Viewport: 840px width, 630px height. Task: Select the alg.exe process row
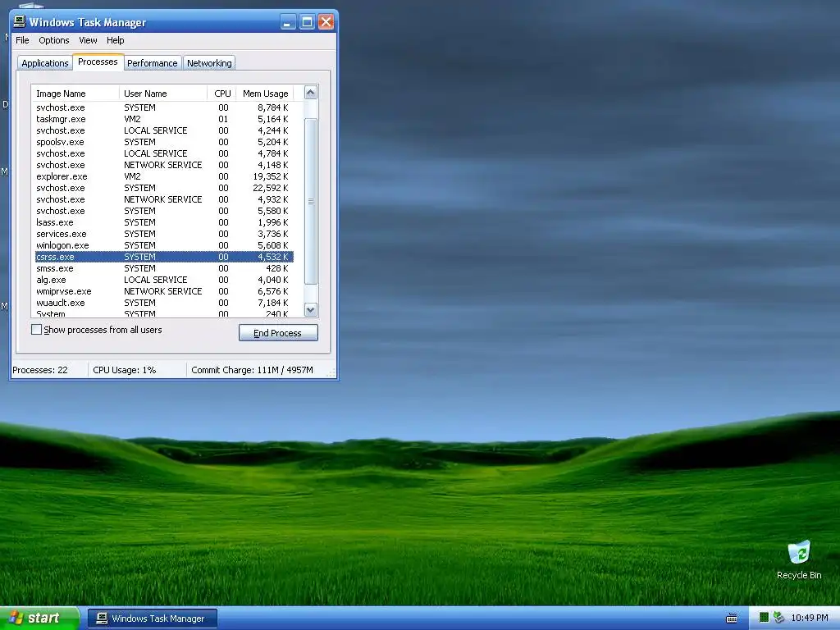163,280
